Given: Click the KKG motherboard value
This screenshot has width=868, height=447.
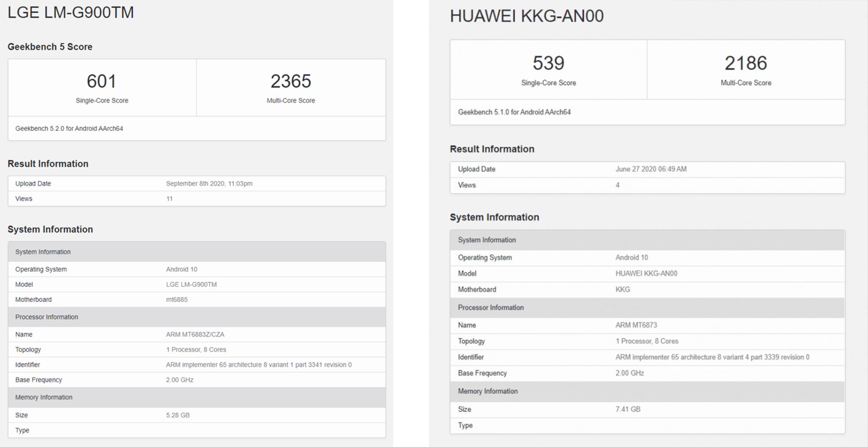Looking at the screenshot, I should point(622,290).
